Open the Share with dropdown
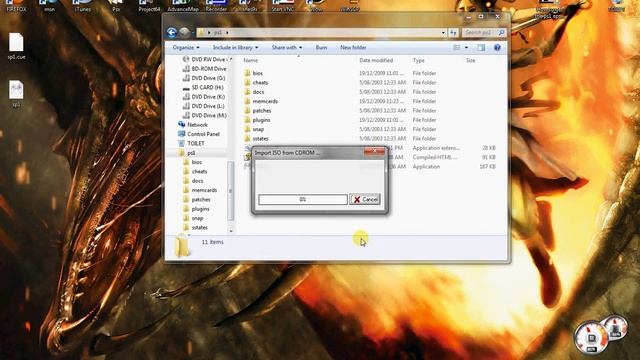 (x=287, y=48)
